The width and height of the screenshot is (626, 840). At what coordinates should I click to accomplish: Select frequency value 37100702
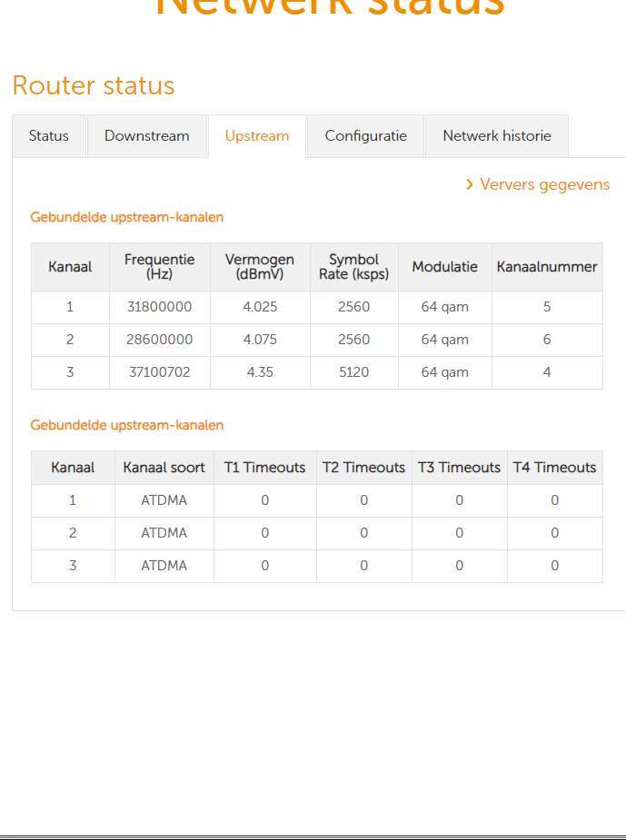(160, 372)
